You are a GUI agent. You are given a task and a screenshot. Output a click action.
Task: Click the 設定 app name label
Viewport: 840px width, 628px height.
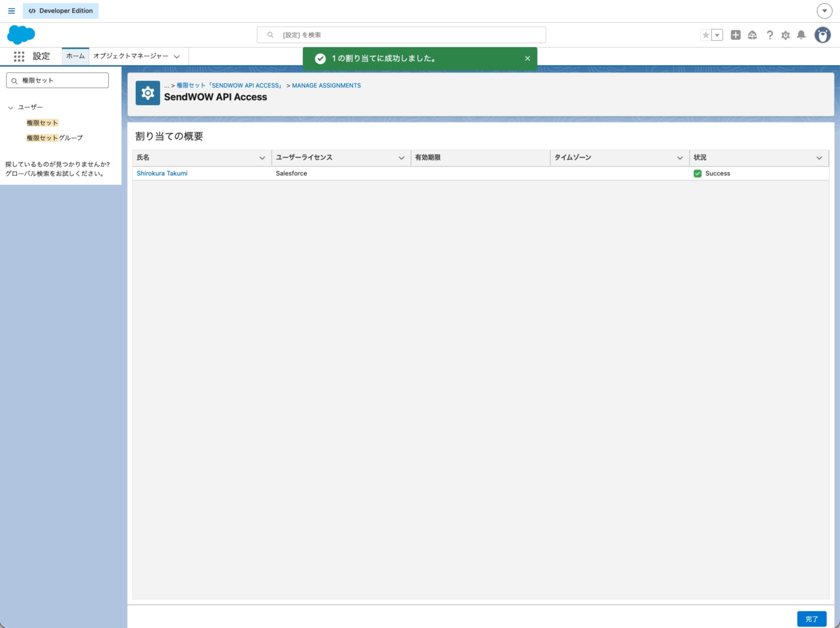[41, 56]
